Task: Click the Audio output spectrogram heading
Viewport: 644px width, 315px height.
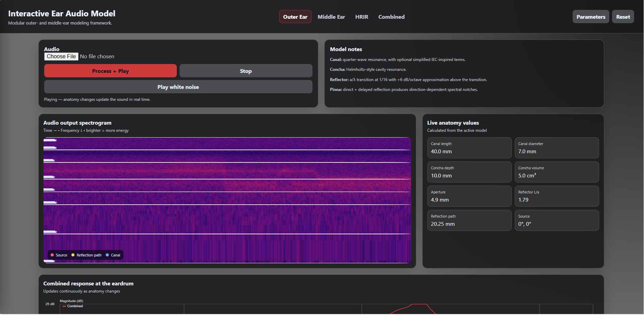Action: 77,123
